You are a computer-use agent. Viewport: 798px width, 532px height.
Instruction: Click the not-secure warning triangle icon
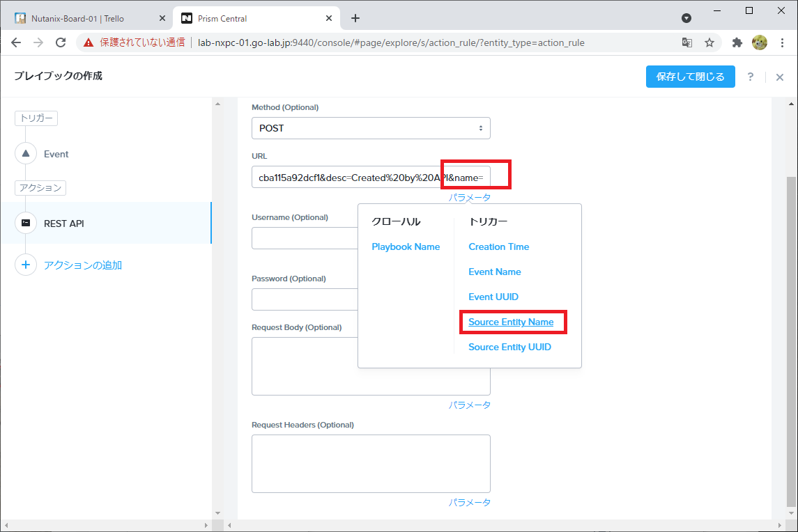click(89, 42)
